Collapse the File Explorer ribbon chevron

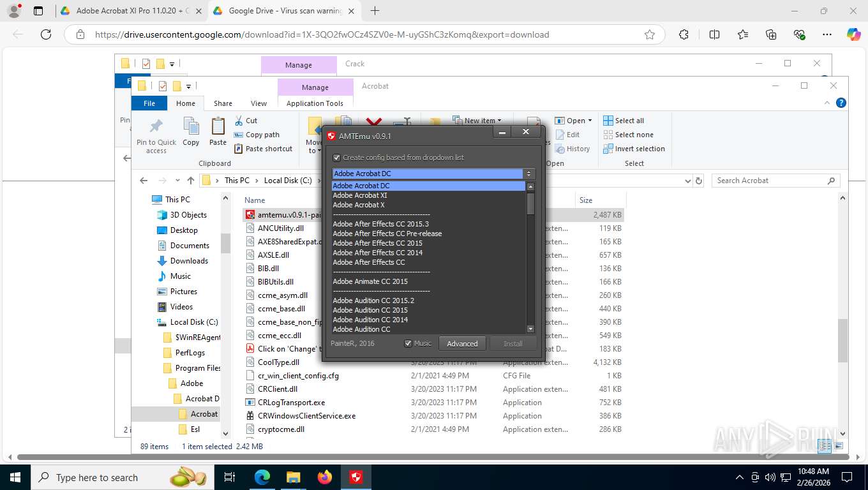point(828,103)
